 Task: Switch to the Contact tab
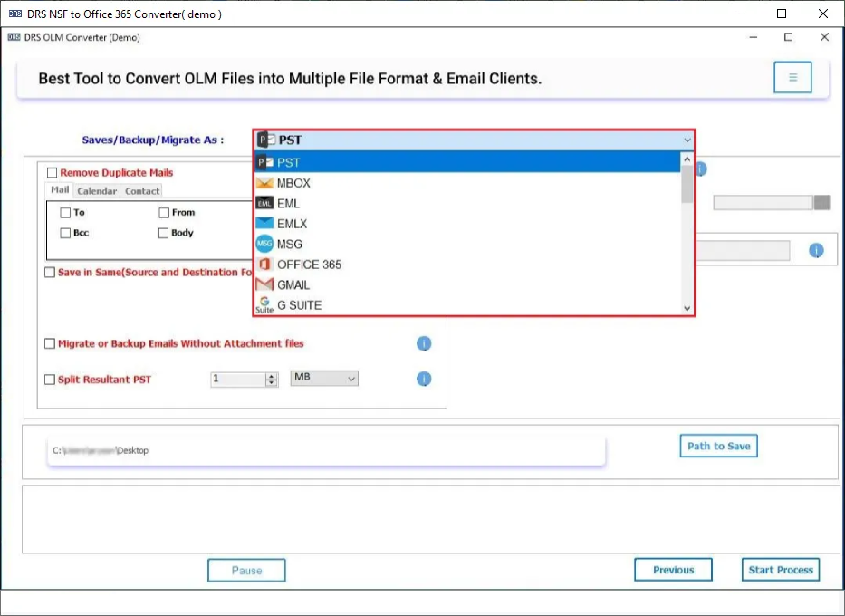point(142,191)
